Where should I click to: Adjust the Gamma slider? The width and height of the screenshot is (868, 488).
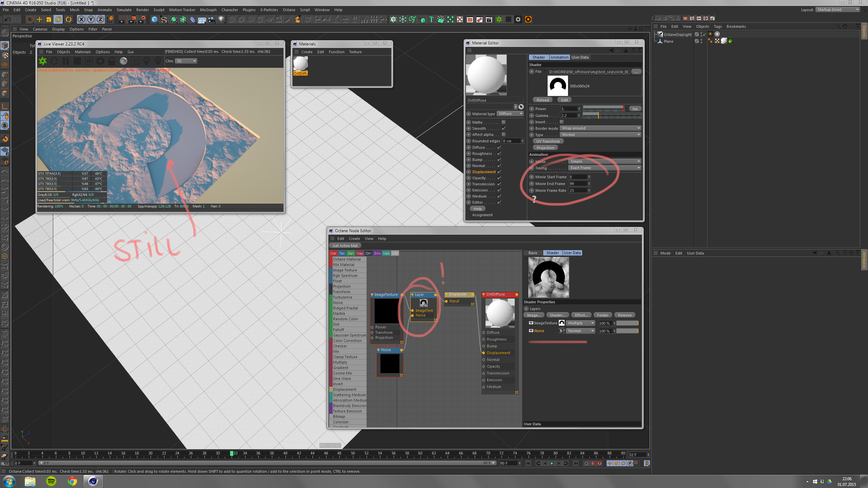point(598,116)
